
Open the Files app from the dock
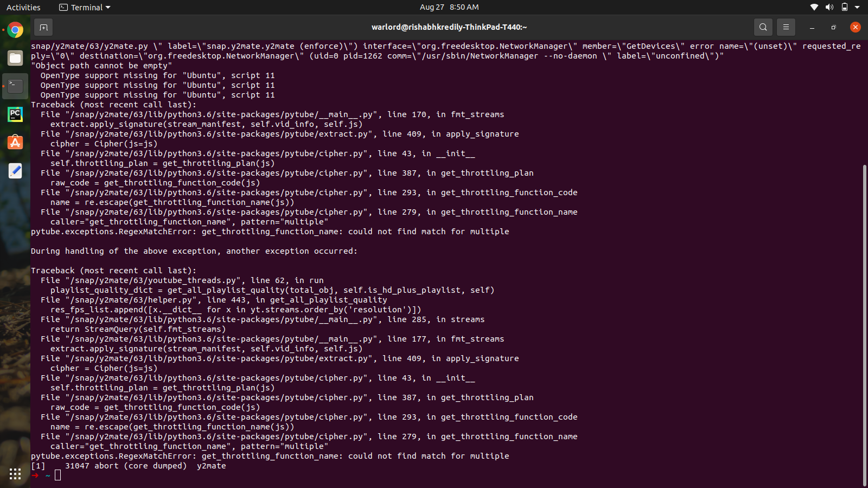(15, 57)
